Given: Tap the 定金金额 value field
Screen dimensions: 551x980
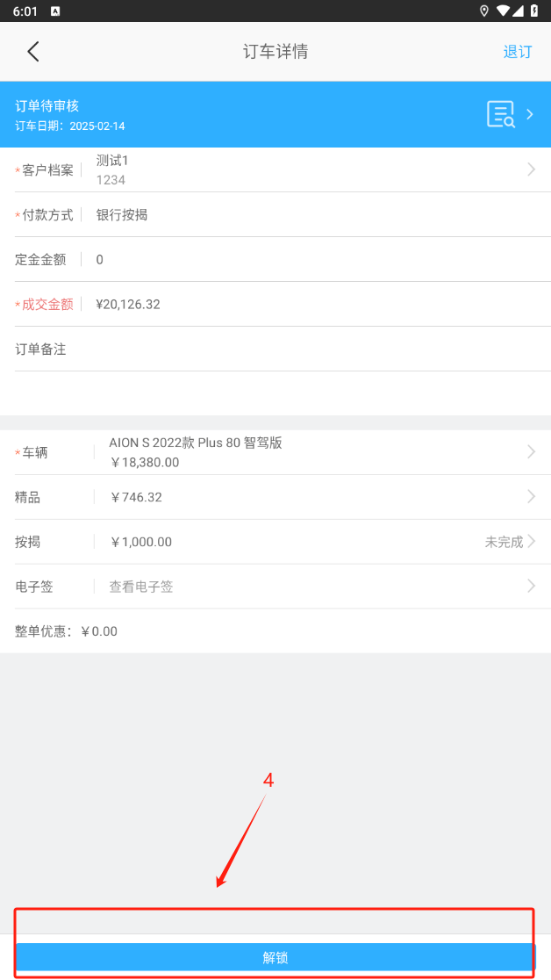Looking at the screenshot, I should tap(100, 260).
